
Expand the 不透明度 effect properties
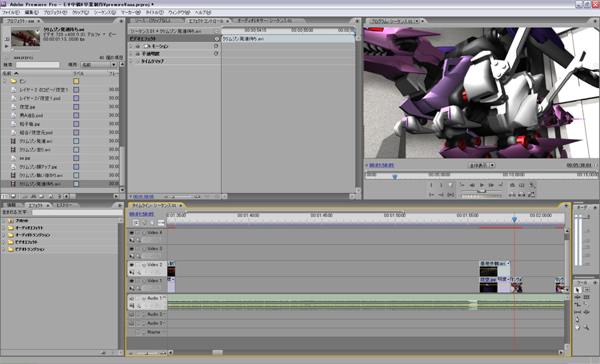tap(131, 54)
